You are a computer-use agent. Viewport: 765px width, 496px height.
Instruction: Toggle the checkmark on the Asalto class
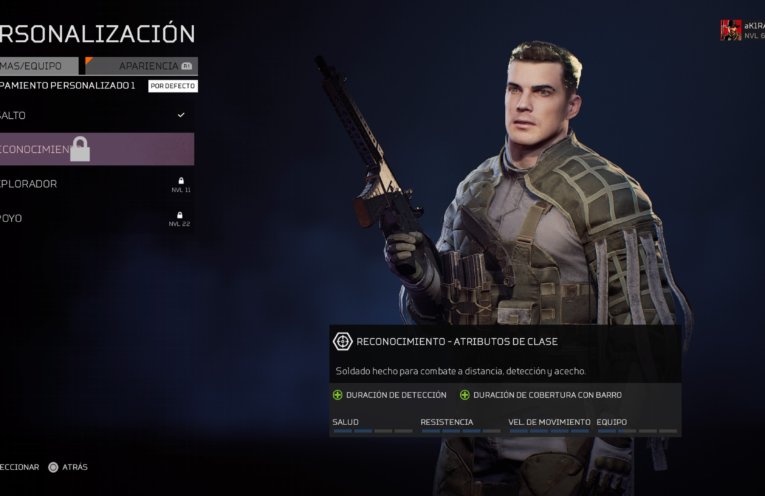181,115
